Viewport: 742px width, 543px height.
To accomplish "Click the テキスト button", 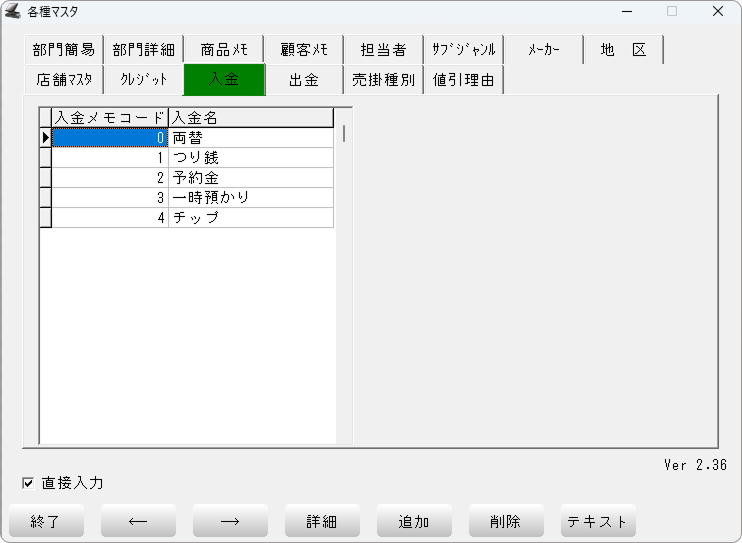I will click(598, 521).
